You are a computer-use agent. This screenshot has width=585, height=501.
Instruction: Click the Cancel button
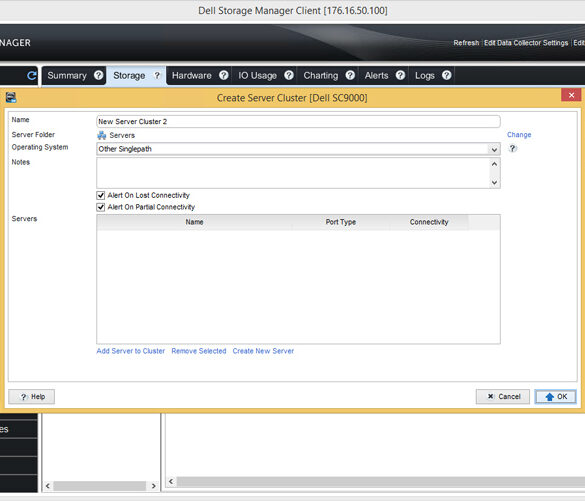click(503, 397)
